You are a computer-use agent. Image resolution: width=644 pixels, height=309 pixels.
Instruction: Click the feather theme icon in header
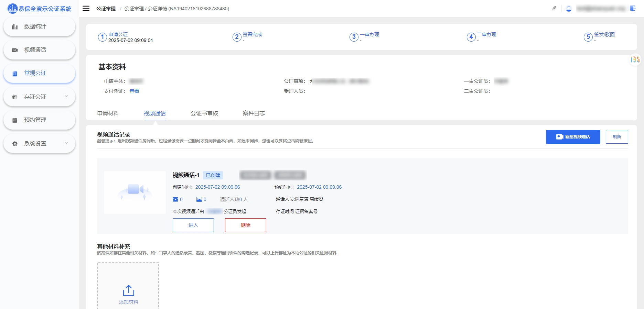click(x=554, y=9)
